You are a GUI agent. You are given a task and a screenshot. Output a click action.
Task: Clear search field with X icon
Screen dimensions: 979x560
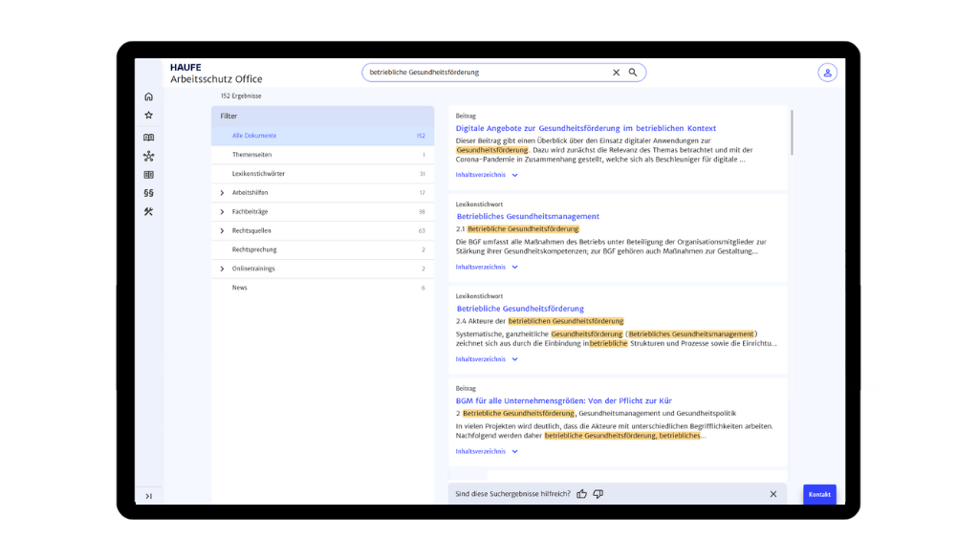pos(616,73)
